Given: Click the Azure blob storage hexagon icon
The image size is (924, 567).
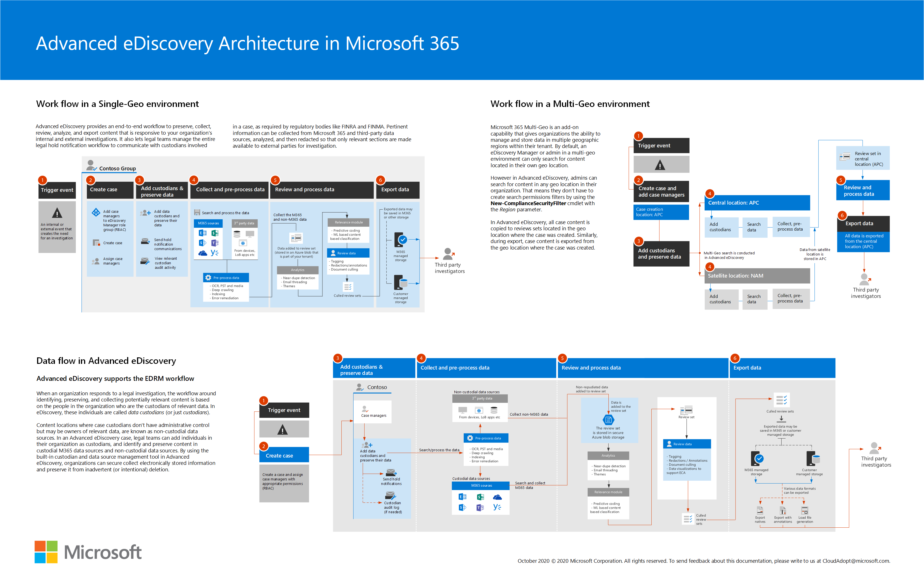Looking at the screenshot, I should [608, 420].
